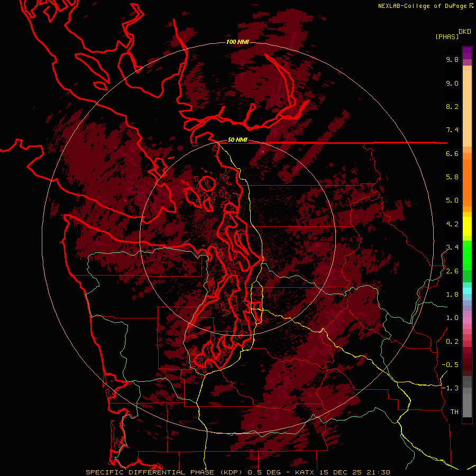Click the 7.4 legend value
Viewport: 476px width, 476px height.
pos(452,130)
